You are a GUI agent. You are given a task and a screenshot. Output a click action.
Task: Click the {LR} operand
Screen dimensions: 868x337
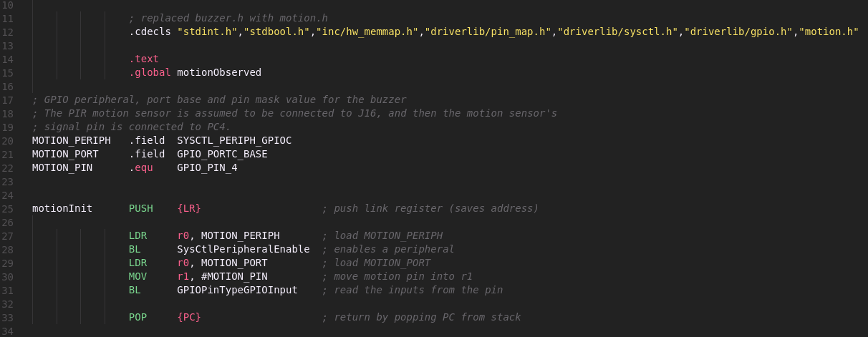189,208
